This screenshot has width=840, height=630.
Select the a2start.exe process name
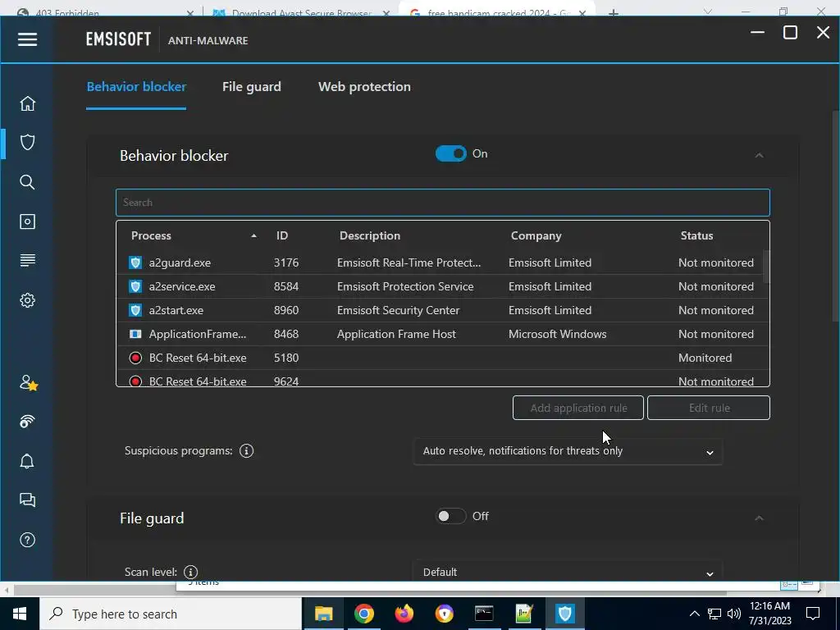click(x=176, y=310)
